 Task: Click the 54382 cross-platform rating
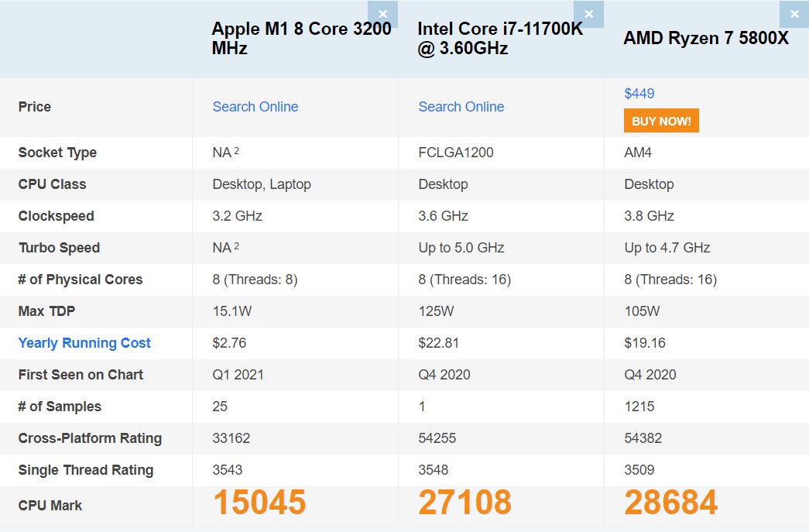tap(643, 438)
